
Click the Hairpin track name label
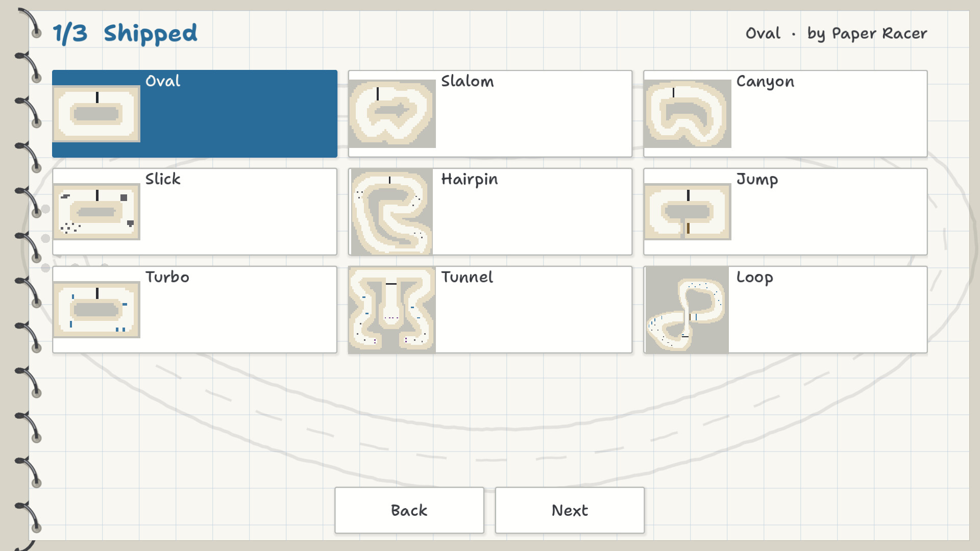[x=470, y=180]
